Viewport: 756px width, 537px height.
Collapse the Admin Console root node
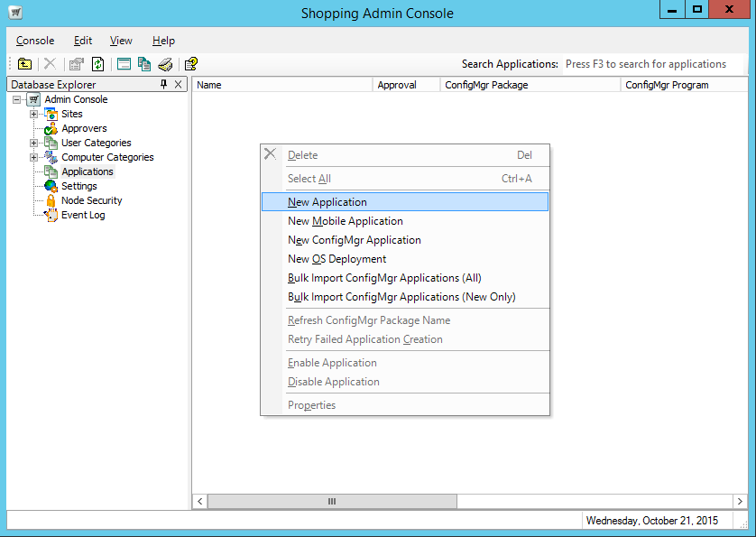coord(17,99)
